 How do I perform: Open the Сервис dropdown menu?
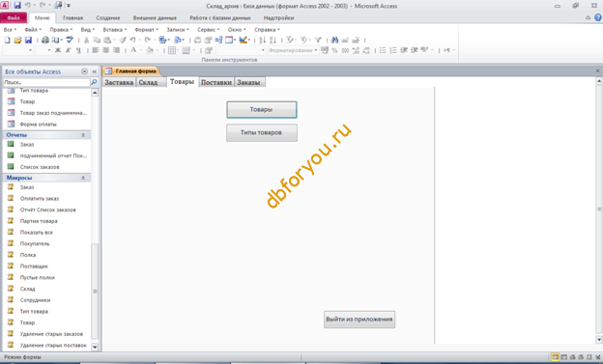click(x=209, y=30)
